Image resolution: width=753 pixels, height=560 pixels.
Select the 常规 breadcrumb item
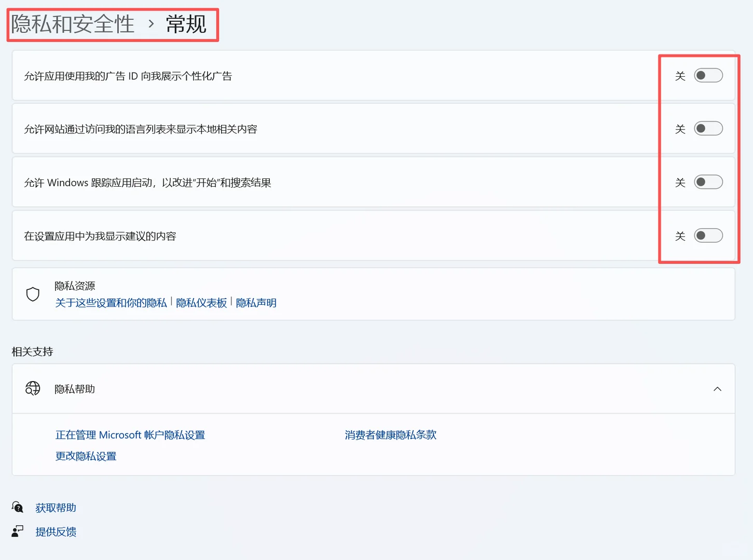tap(186, 24)
